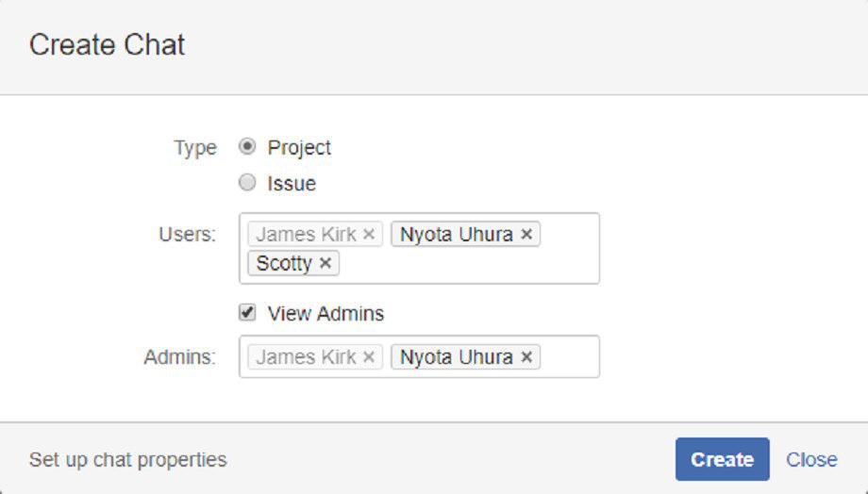Image resolution: width=868 pixels, height=494 pixels.
Task: Click the View Admins label text
Action: point(325,314)
